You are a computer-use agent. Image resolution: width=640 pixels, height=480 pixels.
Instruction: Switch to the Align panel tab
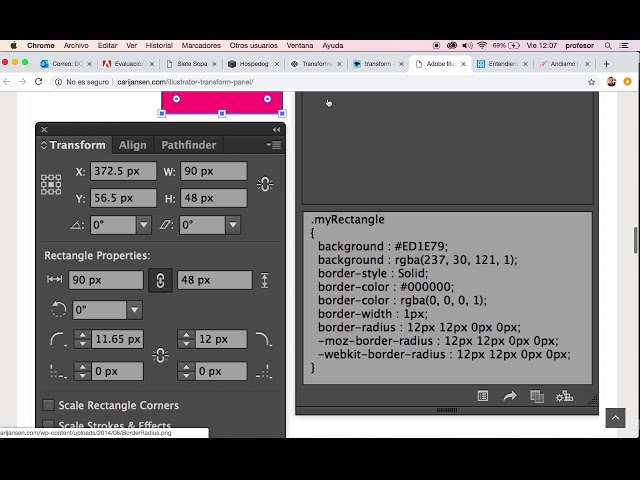tap(133, 145)
